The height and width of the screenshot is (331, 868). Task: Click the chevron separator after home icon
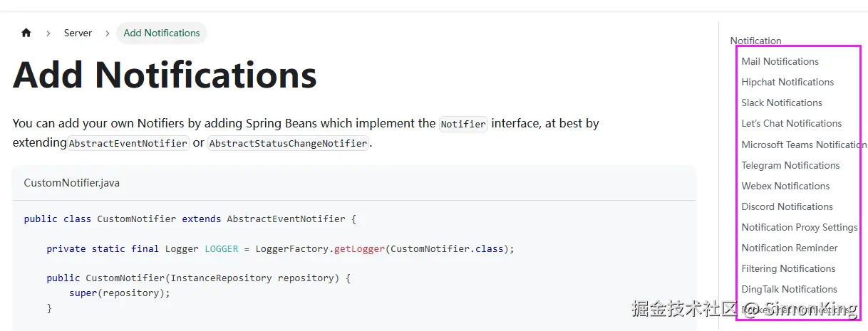click(x=48, y=33)
